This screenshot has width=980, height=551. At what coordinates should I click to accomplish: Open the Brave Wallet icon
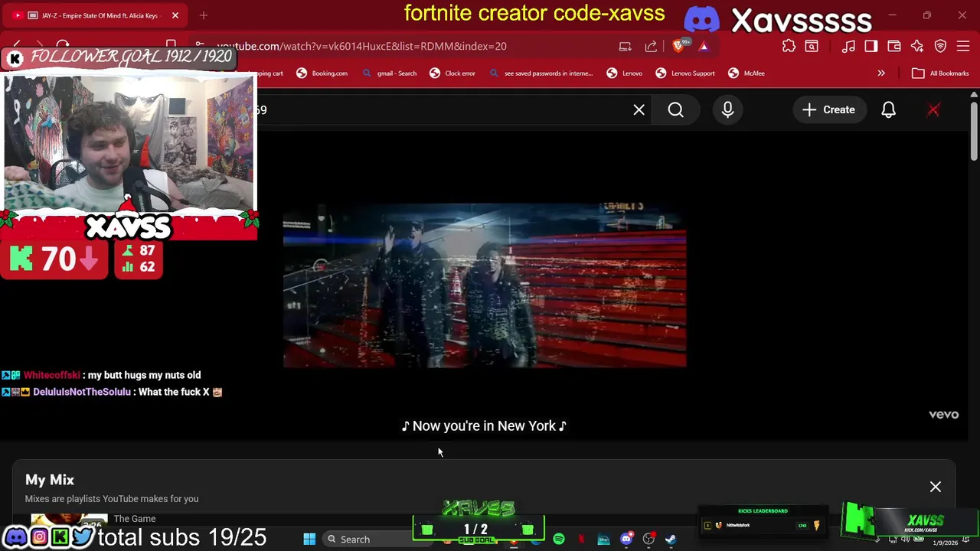(x=894, y=46)
